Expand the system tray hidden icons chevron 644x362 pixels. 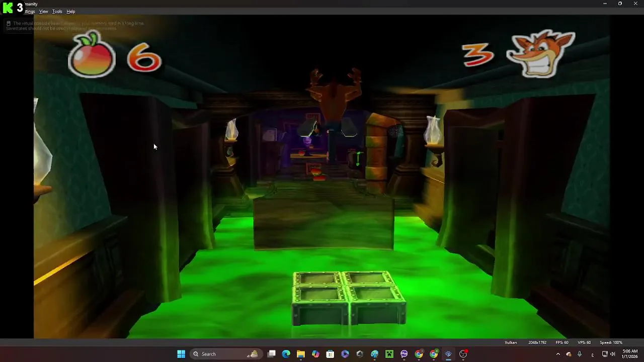[558, 354]
